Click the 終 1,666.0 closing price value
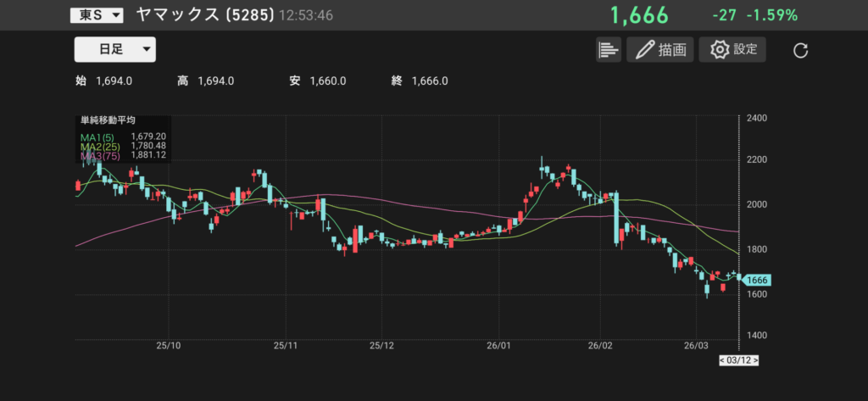Image resolution: width=868 pixels, height=401 pixels. (420, 81)
